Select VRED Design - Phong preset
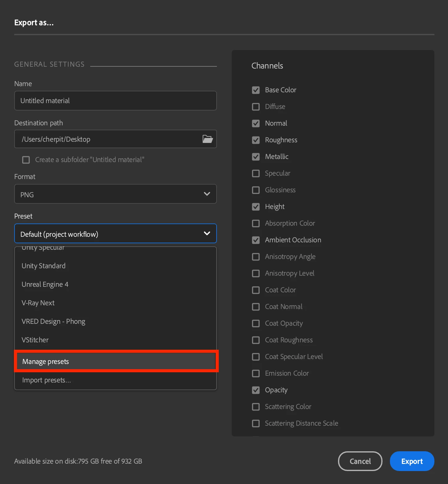This screenshot has height=484, width=448. [53, 321]
